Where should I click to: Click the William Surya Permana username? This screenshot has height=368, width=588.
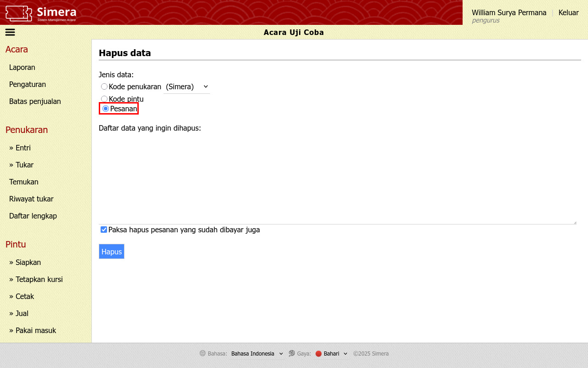[509, 12]
